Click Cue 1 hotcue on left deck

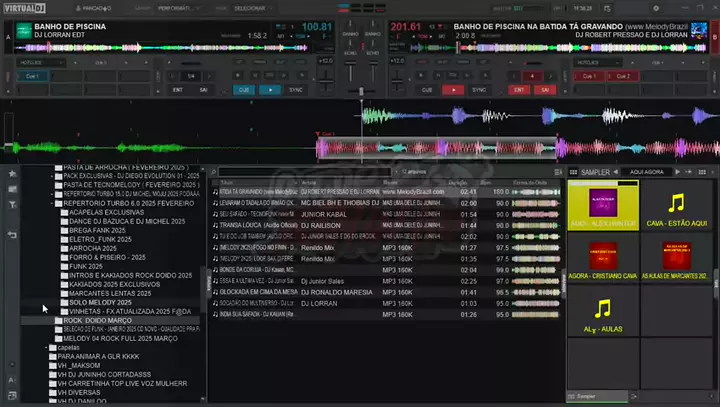click(32, 75)
